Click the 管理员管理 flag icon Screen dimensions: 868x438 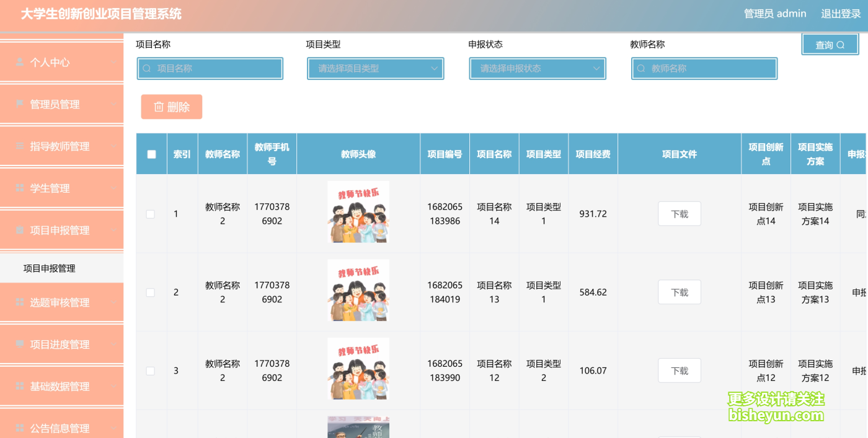click(x=20, y=104)
